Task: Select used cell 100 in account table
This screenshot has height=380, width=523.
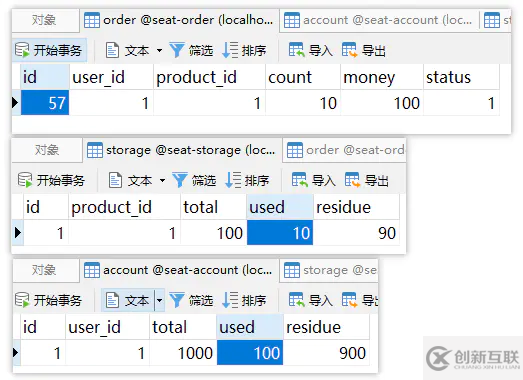Action: [x=250, y=353]
